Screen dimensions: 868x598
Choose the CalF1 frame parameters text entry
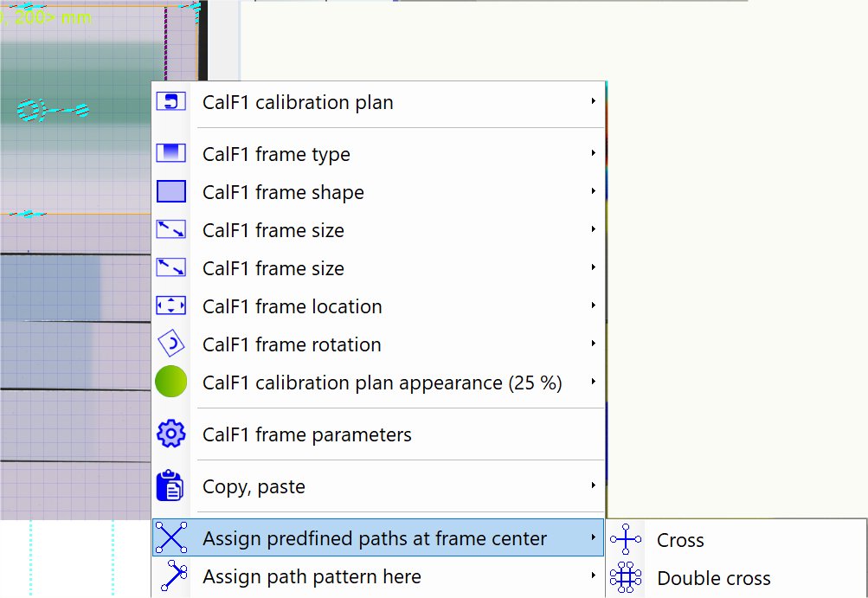point(306,434)
